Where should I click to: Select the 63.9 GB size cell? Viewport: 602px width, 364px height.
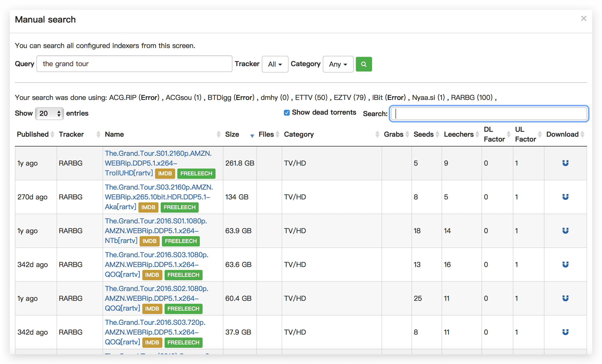tap(240, 231)
